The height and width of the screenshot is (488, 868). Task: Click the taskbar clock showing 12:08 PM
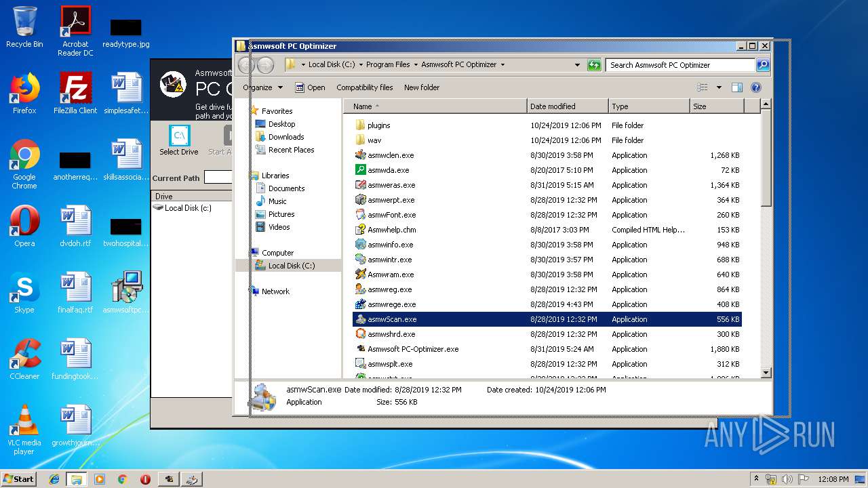[834, 479]
